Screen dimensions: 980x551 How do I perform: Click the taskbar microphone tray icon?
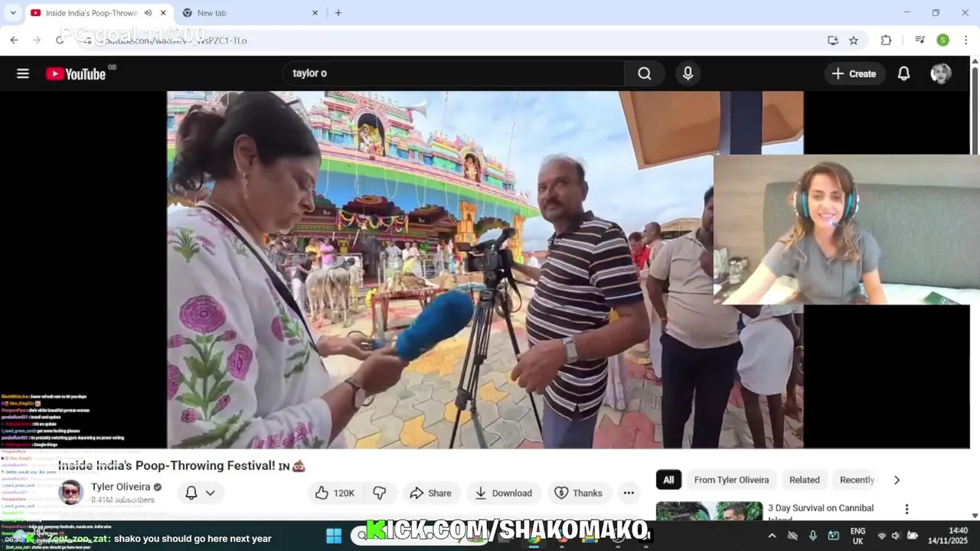pos(813,536)
